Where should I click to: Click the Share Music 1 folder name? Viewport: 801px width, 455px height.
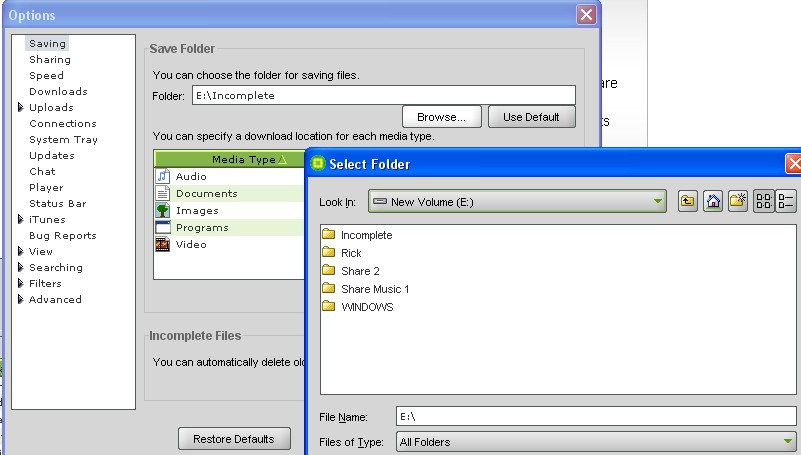coord(375,289)
